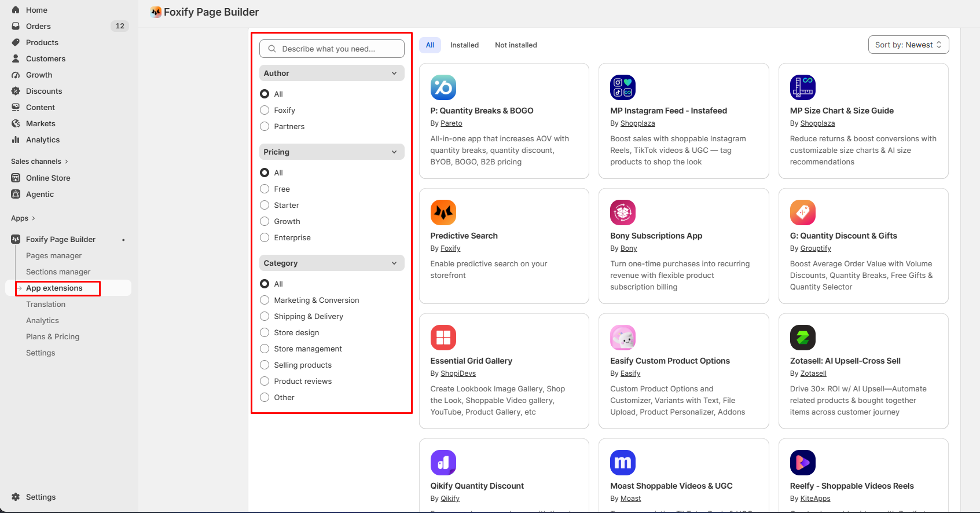The width and height of the screenshot is (980, 513).
Task: Click the Orders inbox icon
Action: (16, 26)
